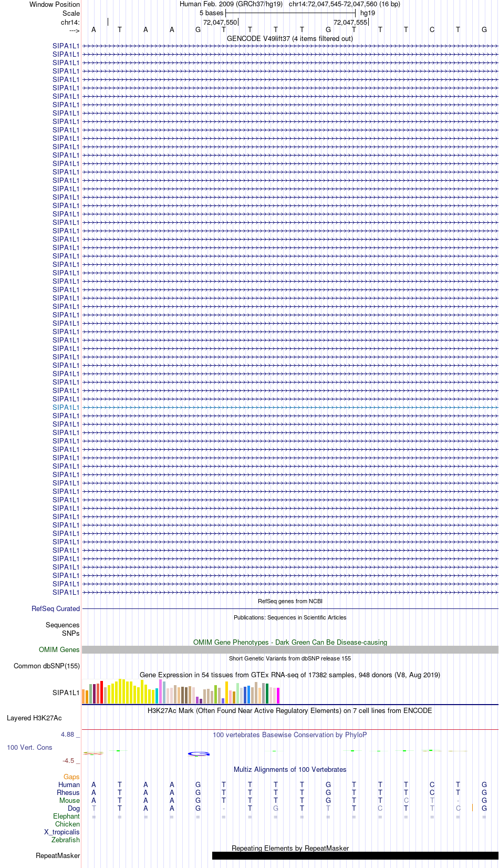The image size is (499, 868).
Task: Click the RepeatMasker track label
Action: (58, 855)
